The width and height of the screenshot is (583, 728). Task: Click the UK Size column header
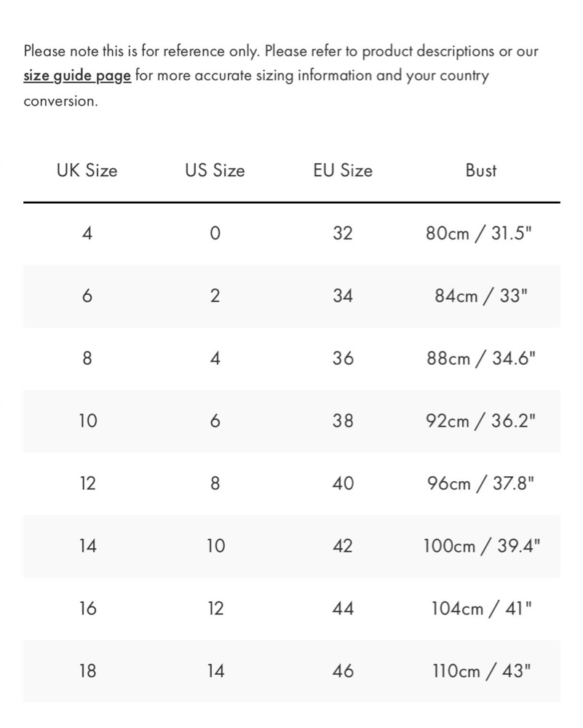click(x=87, y=170)
